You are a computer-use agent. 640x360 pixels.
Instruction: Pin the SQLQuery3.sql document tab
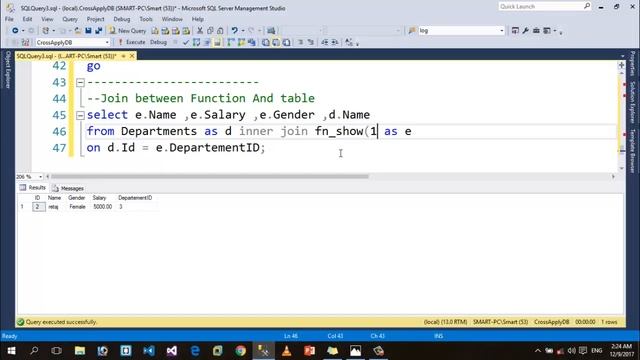123,56
